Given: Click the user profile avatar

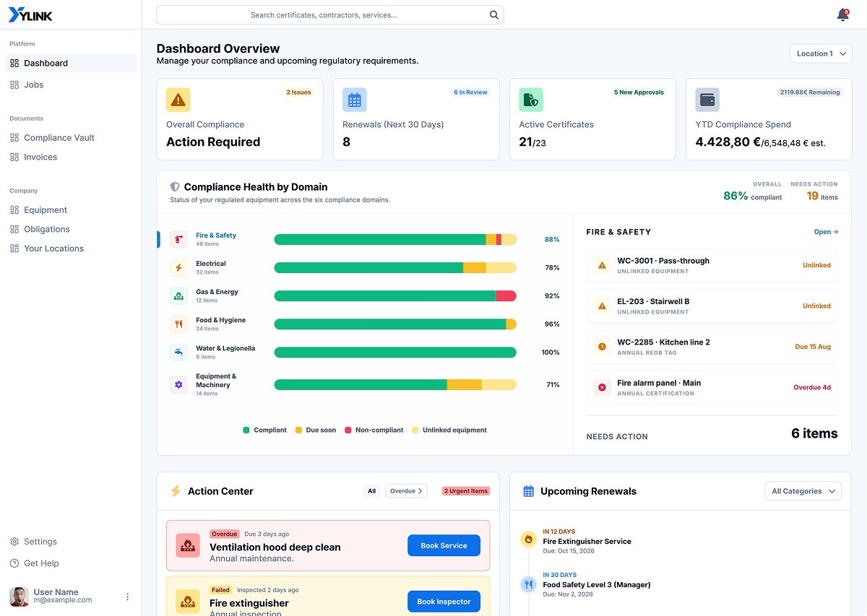Looking at the screenshot, I should (x=19, y=597).
